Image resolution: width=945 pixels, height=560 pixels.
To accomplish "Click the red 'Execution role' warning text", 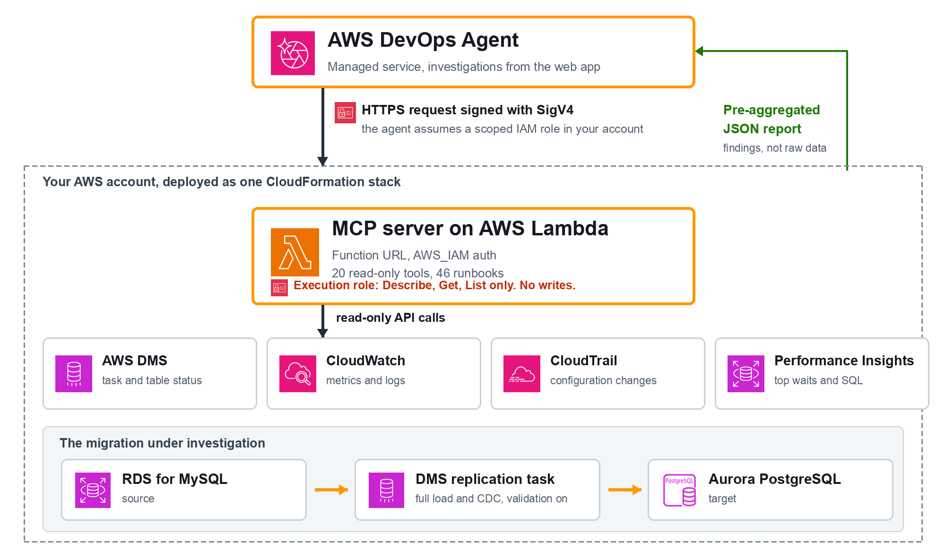I will 434,285.
